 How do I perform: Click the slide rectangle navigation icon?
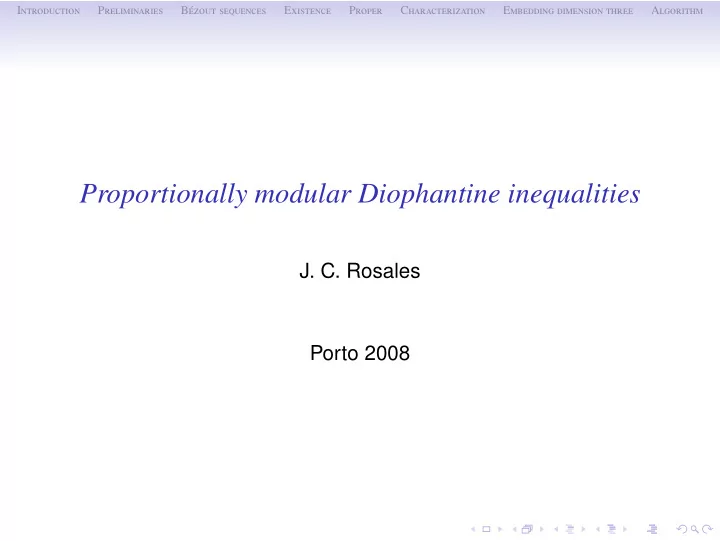coord(486,529)
